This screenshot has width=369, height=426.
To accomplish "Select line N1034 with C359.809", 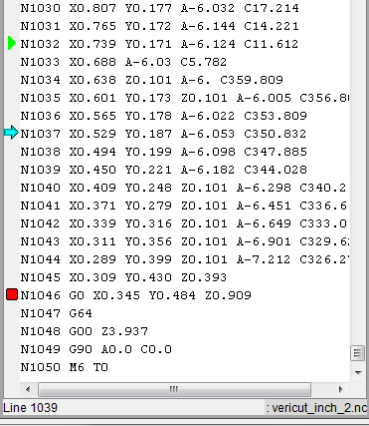I will pos(152,80).
